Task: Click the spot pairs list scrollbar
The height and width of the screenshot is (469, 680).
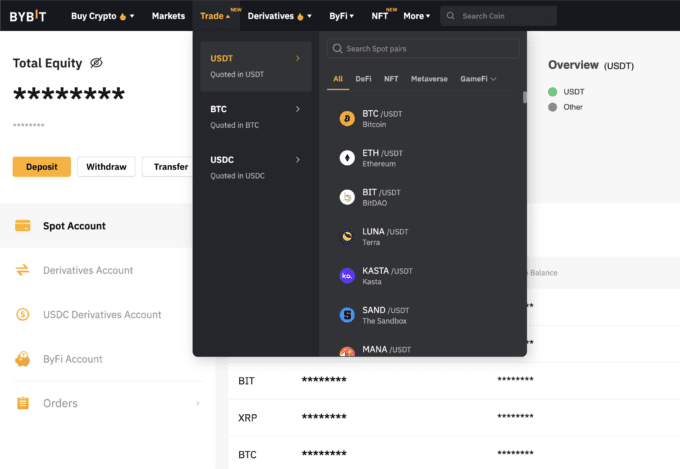Action: [524, 97]
